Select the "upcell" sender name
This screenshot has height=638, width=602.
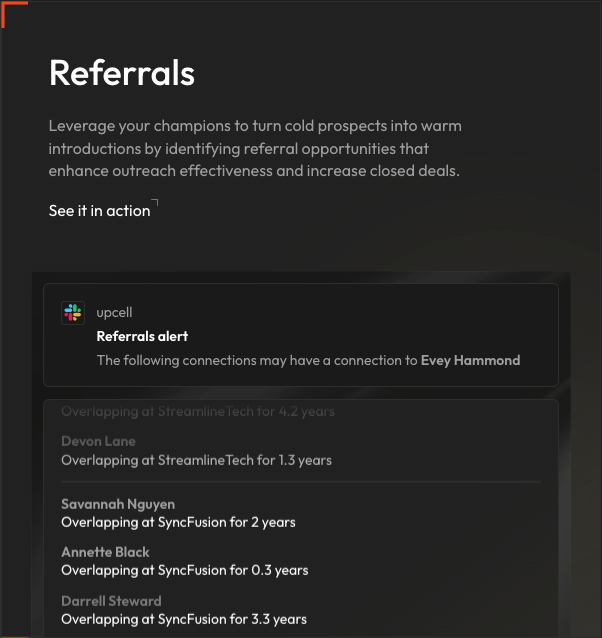115,313
